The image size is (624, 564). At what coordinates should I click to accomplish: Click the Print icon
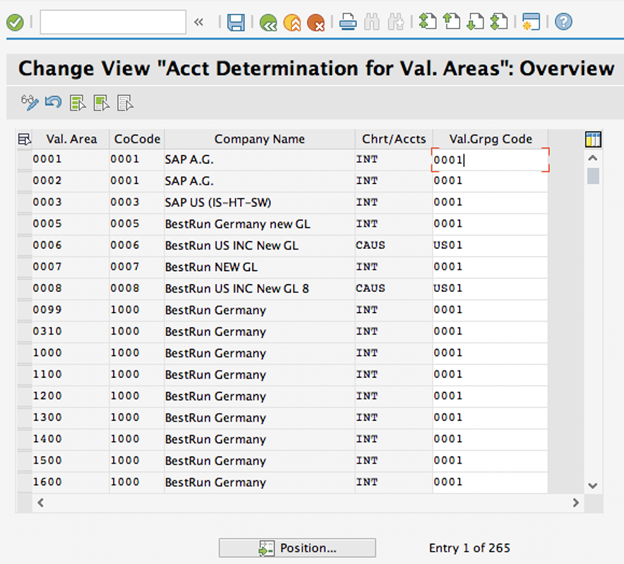[x=348, y=22]
